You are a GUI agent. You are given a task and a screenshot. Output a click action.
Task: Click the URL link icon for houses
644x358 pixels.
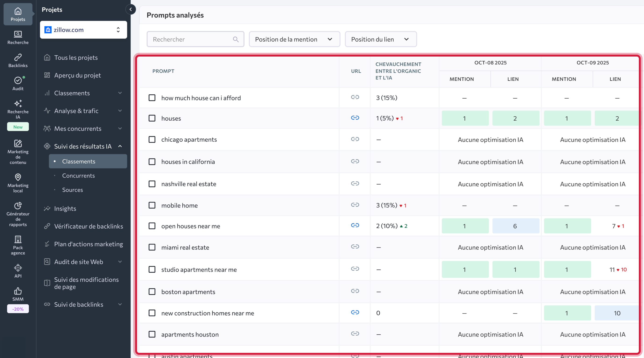pyautogui.click(x=355, y=118)
